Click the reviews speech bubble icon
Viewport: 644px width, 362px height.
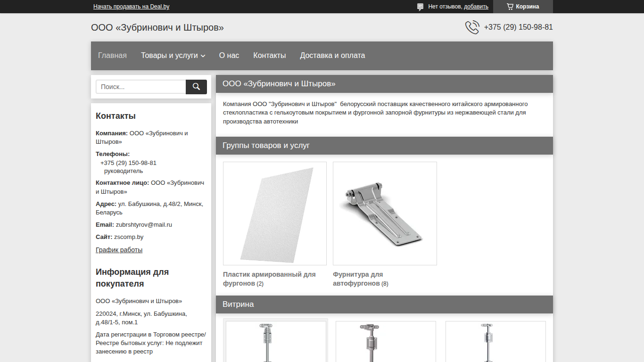pos(420,7)
